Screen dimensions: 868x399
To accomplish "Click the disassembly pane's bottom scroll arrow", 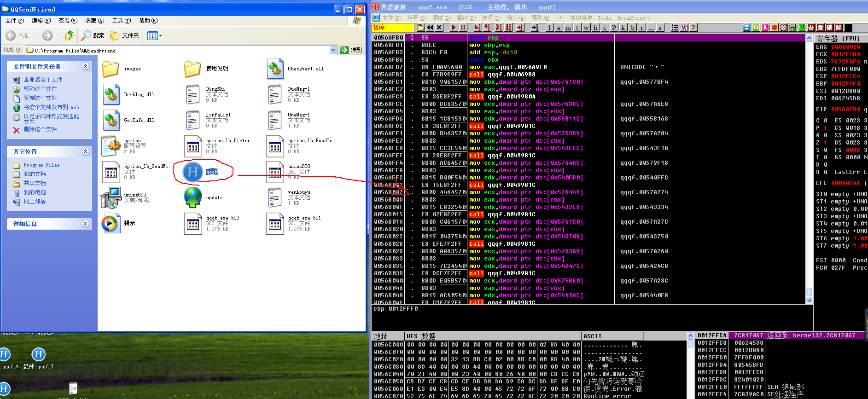I will coord(810,300).
